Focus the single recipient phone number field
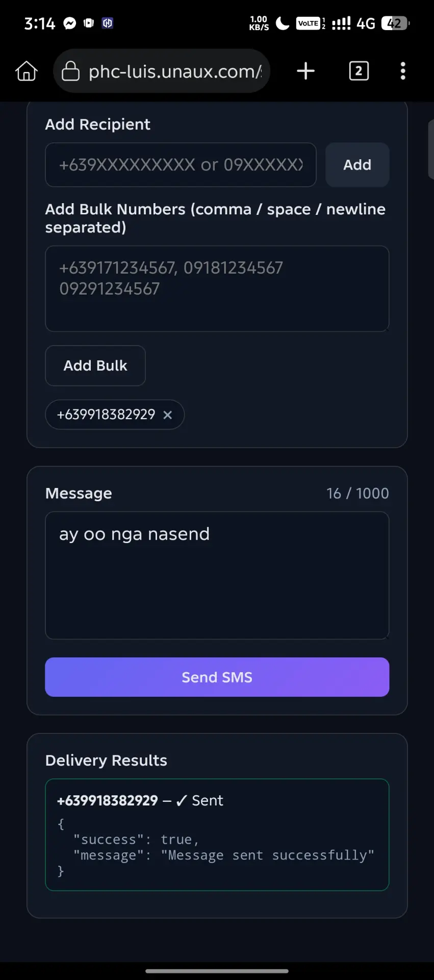The width and height of the screenshot is (434, 980). click(x=181, y=165)
